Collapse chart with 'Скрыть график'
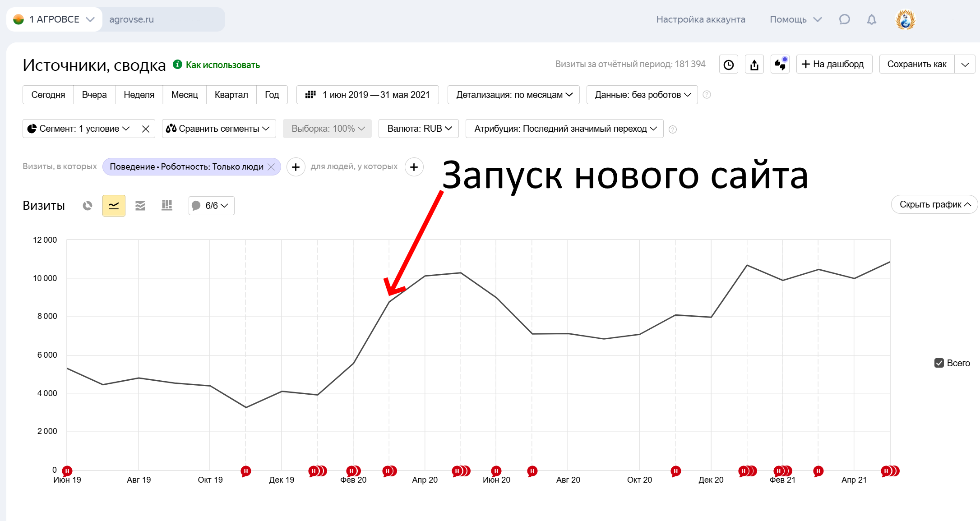980x521 pixels. pyautogui.click(x=935, y=205)
